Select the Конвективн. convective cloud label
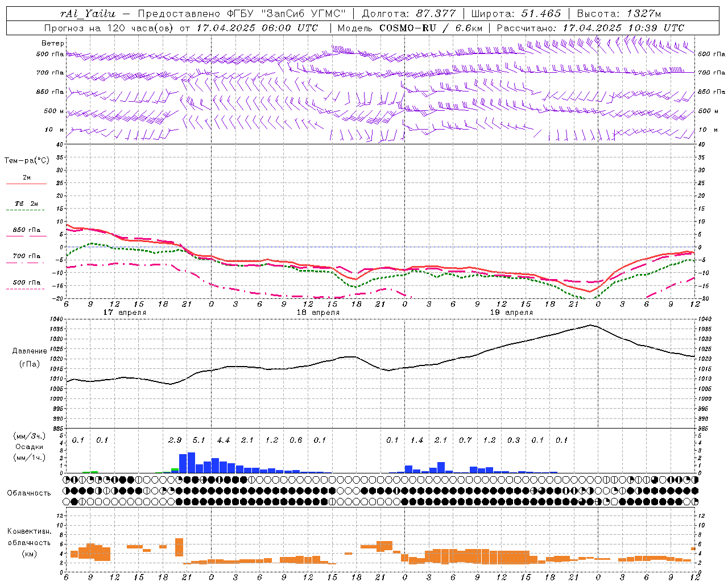 (29, 531)
